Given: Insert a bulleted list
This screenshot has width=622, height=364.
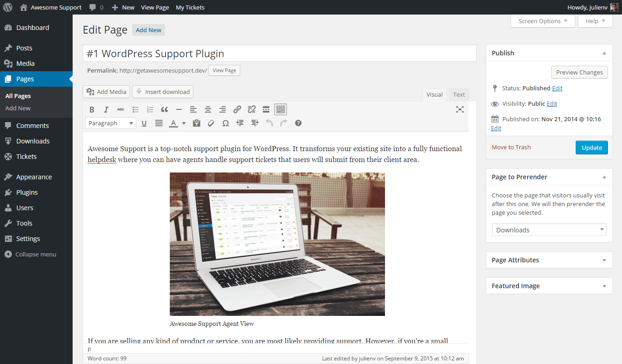Looking at the screenshot, I should tap(135, 109).
